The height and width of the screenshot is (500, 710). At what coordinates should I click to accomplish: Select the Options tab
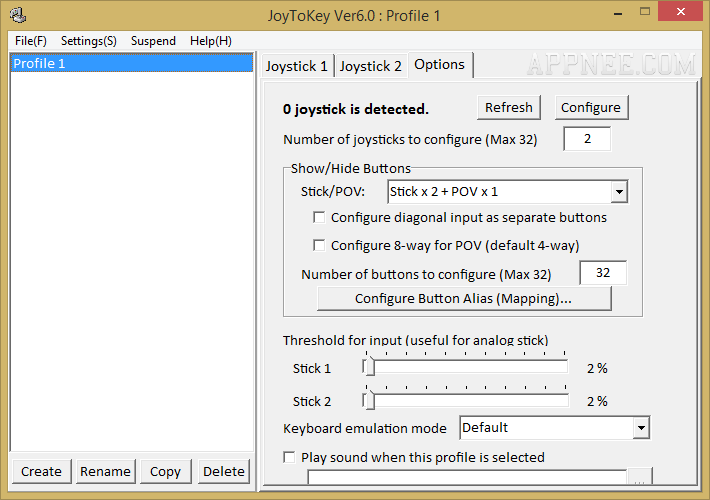click(440, 65)
